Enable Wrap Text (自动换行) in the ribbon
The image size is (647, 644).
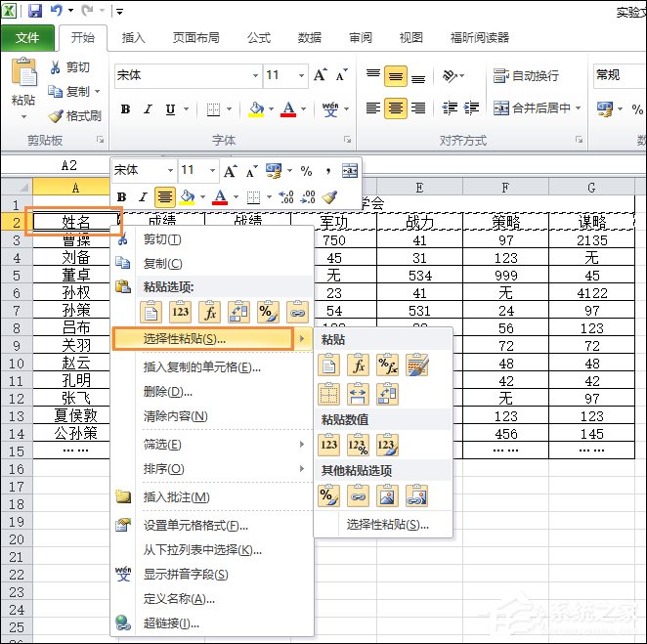point(527,75)
